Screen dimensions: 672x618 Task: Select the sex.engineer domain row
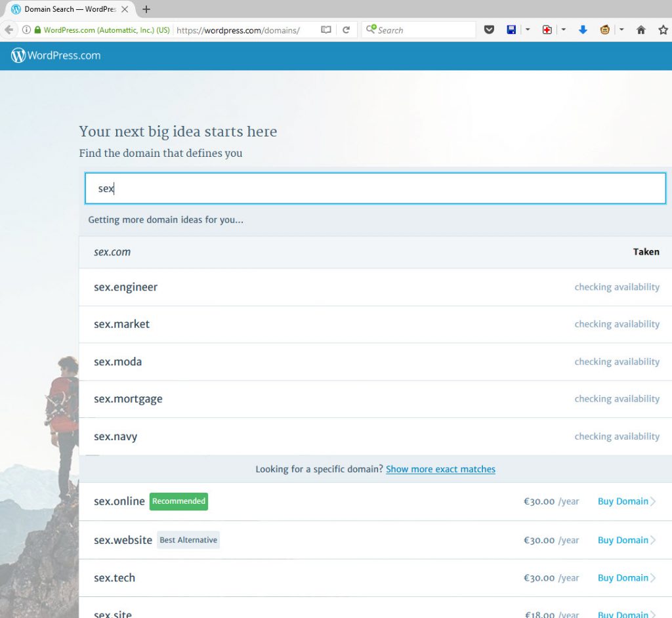(375, 287)
